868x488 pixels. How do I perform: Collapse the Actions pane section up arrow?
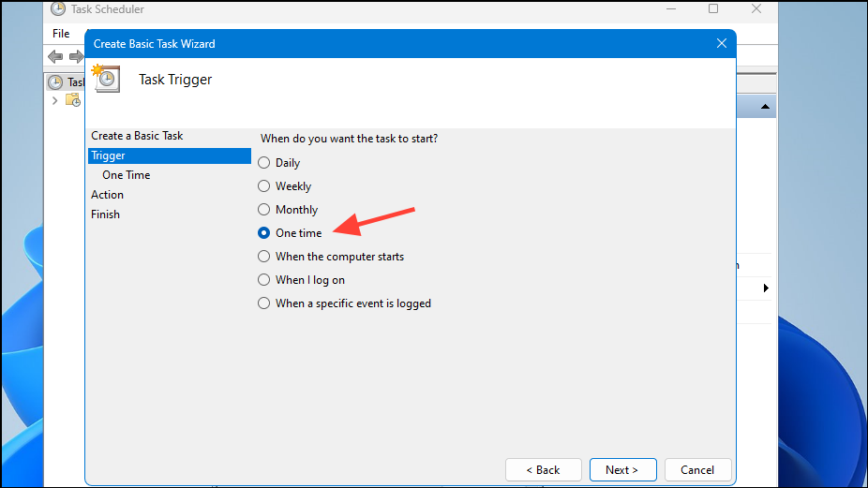[765, 106]
